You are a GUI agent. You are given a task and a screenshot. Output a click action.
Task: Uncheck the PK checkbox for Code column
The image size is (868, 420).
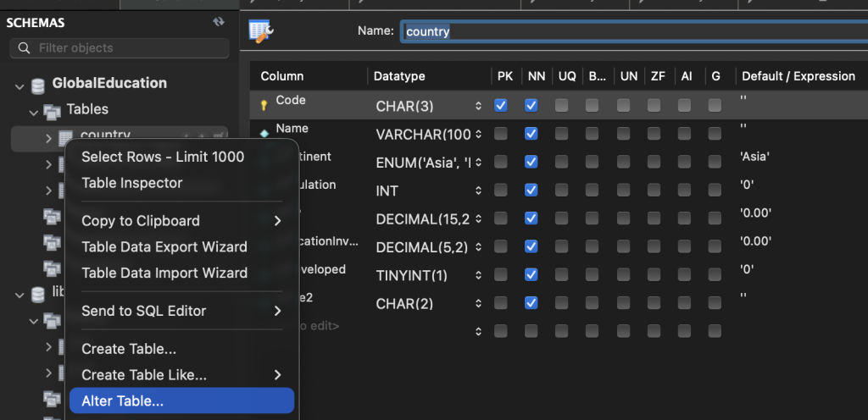501,106
